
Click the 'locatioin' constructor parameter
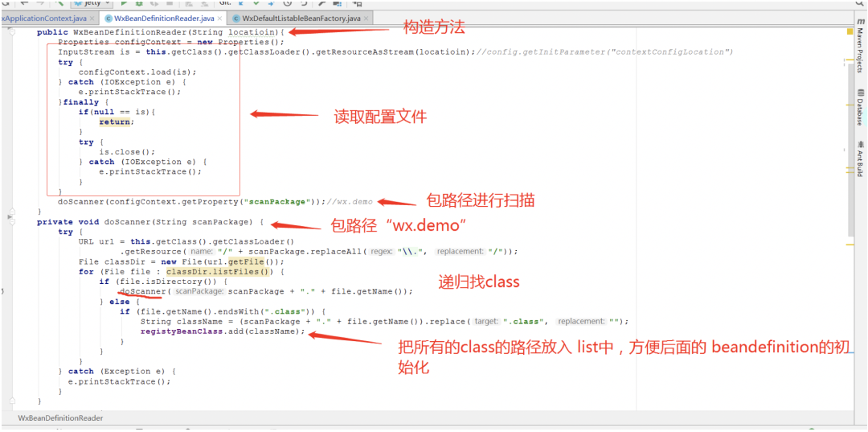253,32
